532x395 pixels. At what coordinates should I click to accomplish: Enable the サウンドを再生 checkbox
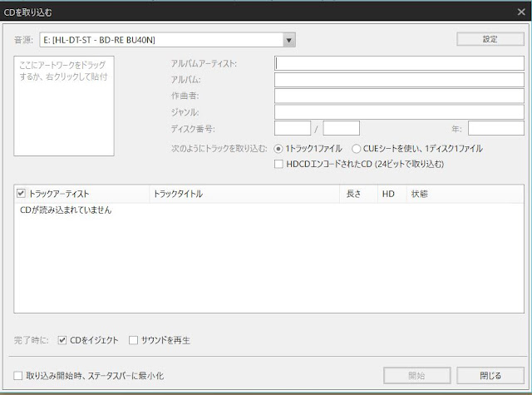tap(133, 340)
